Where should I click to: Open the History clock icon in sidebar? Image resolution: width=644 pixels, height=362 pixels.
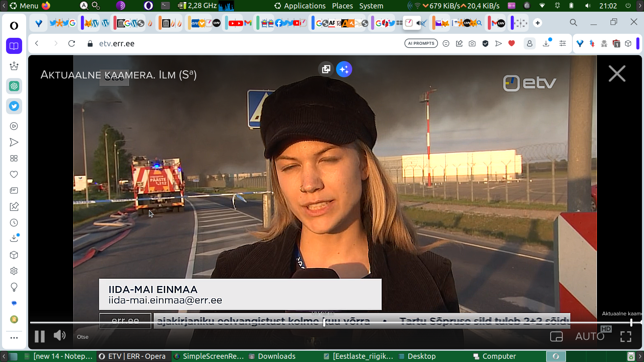point(14,223)
